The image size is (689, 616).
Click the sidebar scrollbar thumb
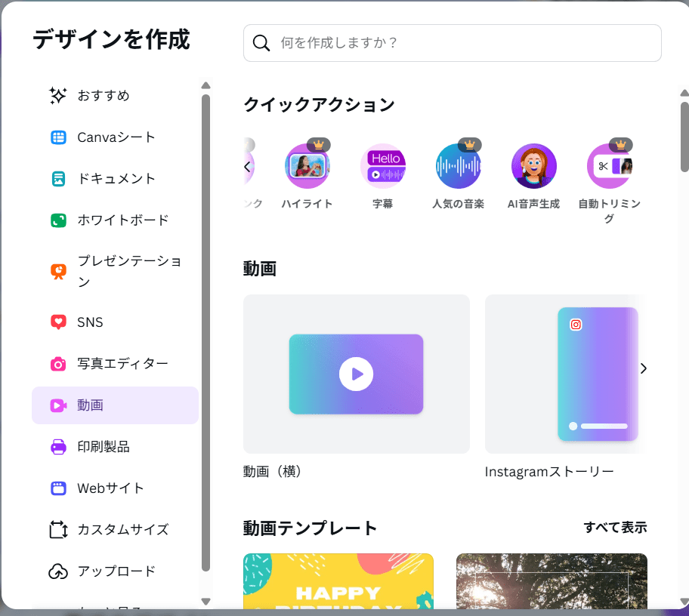coord(205,333)
